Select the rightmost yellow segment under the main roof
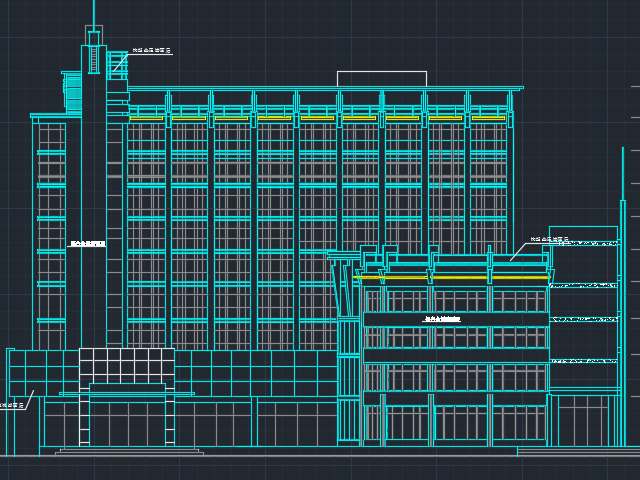Image resolution: width=640 pixels, height=480 pixels. [x=488, y=118]
